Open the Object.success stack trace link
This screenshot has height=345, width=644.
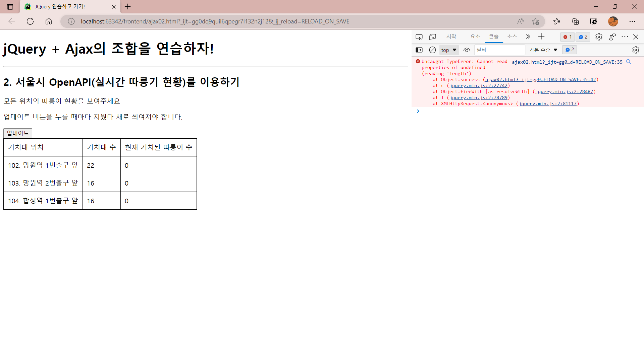tap(541, 79)
